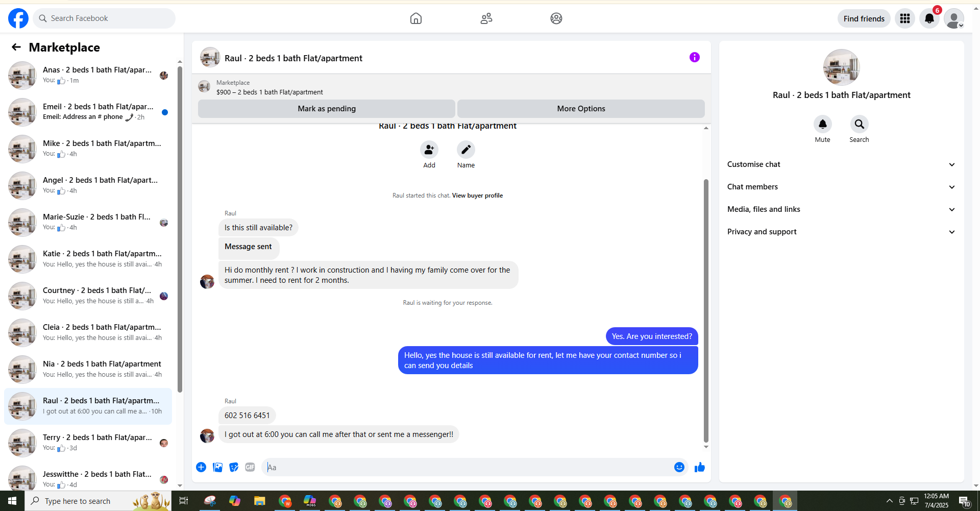Click the Facebook logo icon
Screen dimensions: 980x511
pyautogui.click(x=18, y=18)
